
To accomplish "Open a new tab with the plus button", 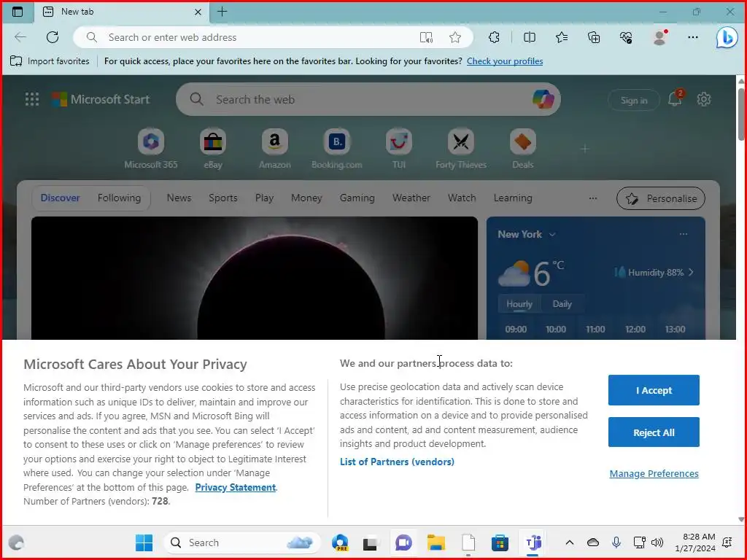I will (x=222, y=12).
